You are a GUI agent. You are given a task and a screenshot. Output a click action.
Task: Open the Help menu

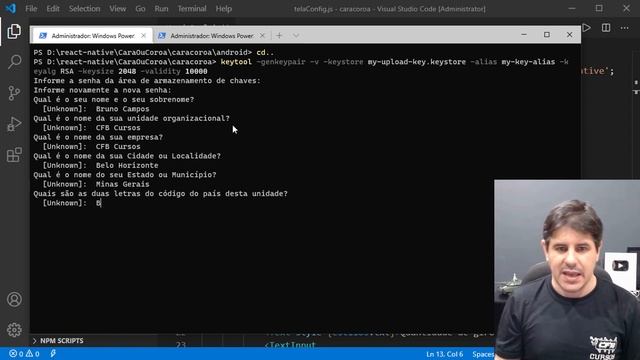click(224, 9)
